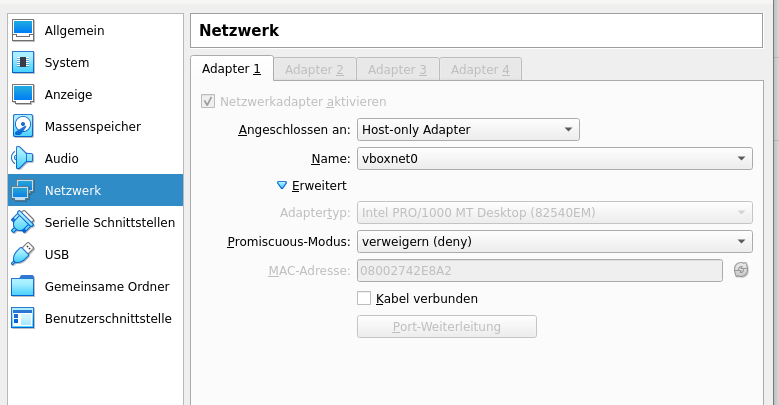Click the System chip icon

point(24,62)
